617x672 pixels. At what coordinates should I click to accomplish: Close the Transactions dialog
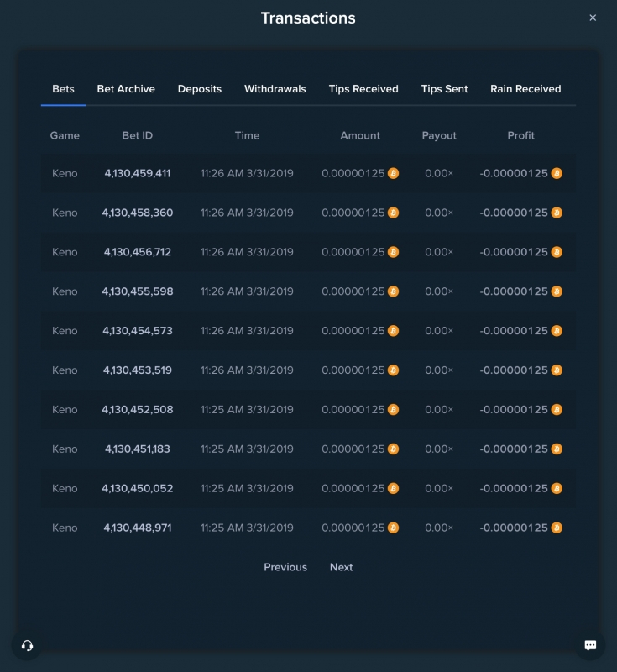593,18
